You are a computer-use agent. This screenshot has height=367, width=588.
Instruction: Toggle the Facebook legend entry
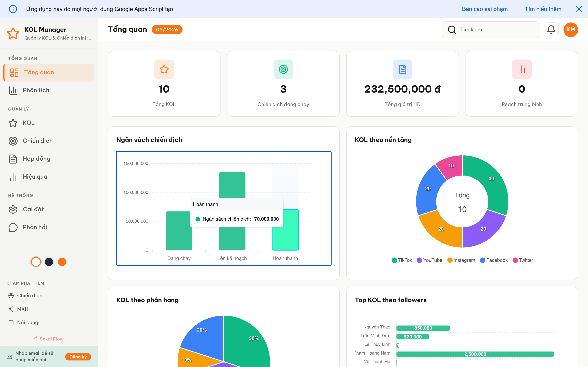493,260
